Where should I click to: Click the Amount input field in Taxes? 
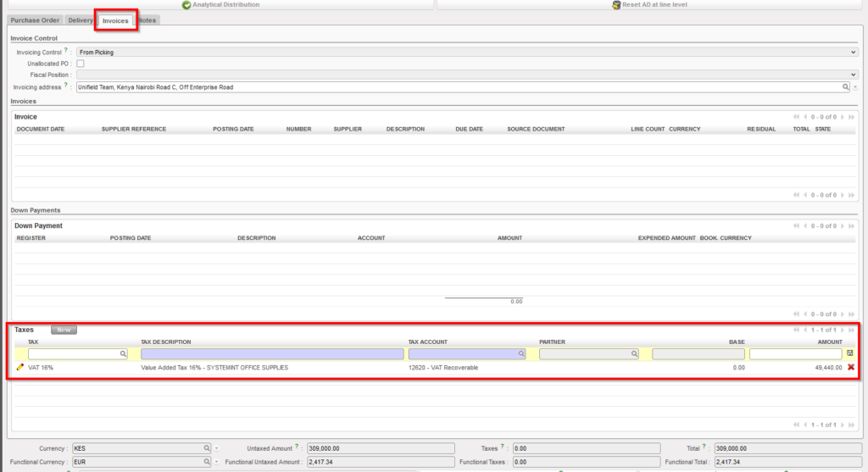click(x=795, y=354)
